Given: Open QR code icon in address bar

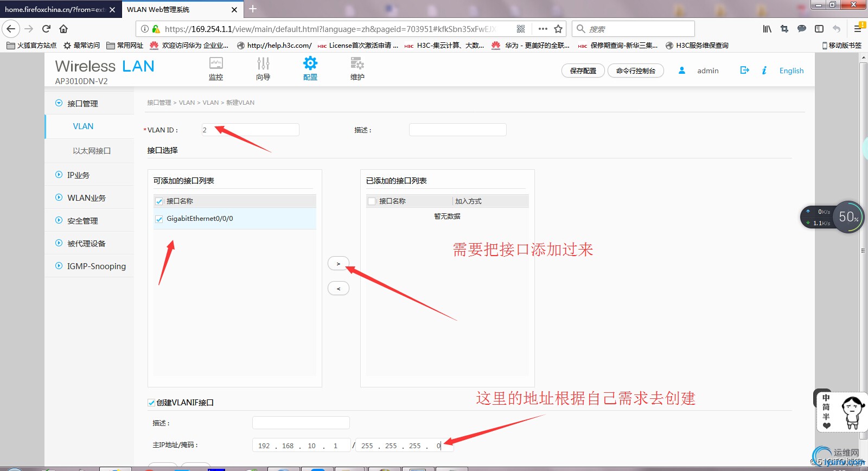Looking at the screenshot, I should pos(521,29).
